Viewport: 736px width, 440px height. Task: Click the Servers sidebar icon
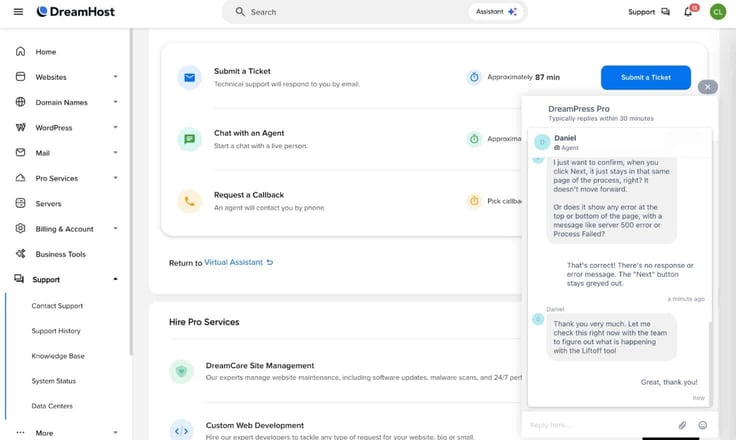(x=20, y=203)
